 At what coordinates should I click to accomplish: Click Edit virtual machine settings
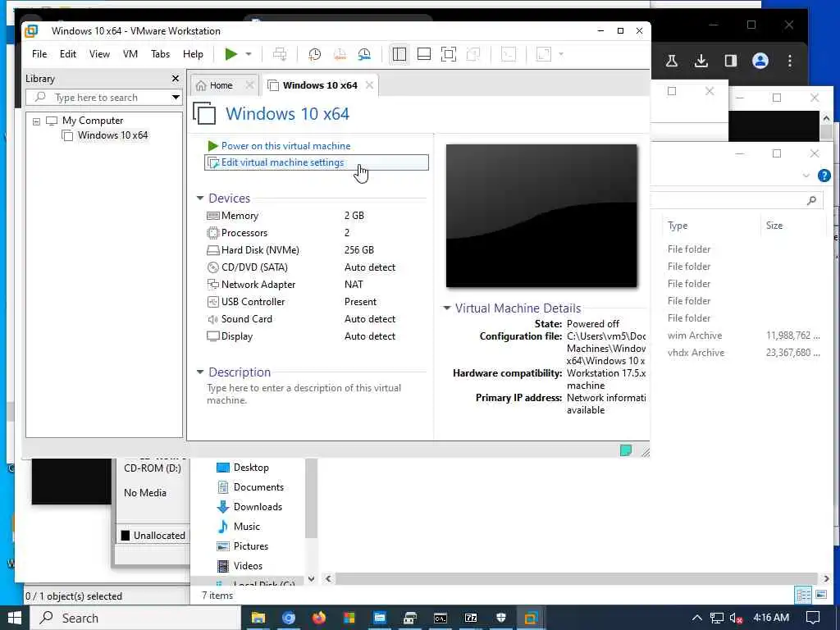316,162
